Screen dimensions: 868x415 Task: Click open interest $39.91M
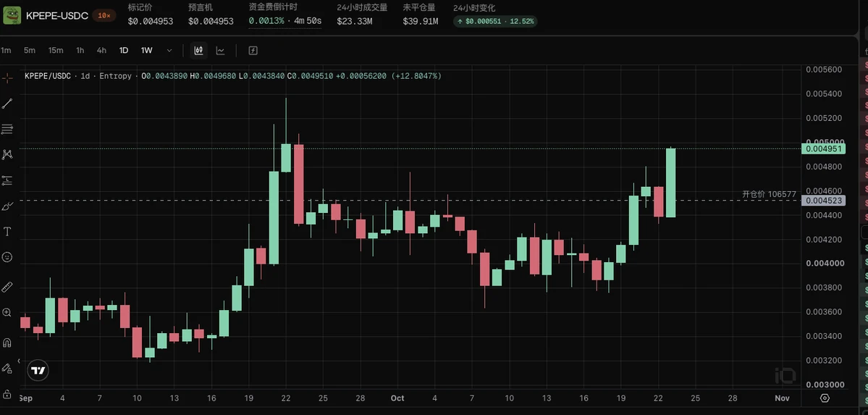420,21
